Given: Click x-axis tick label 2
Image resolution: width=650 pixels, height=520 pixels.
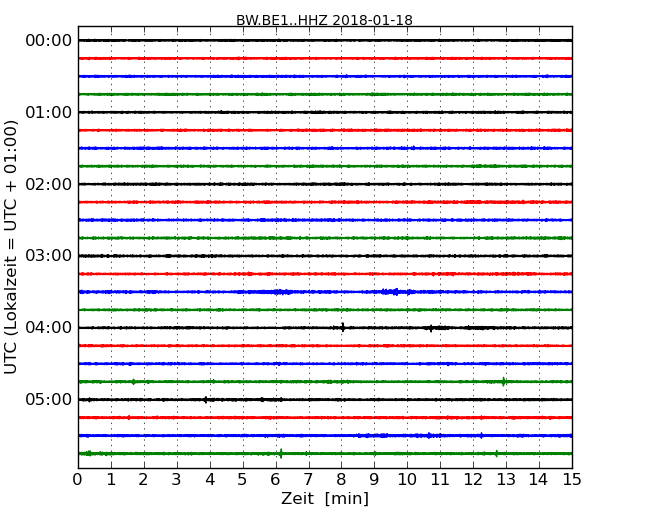Looking at the screenshot, I should coord(143,480).
